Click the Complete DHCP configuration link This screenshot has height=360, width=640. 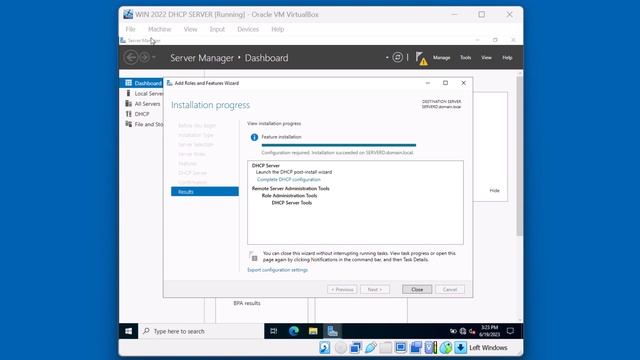289,179
